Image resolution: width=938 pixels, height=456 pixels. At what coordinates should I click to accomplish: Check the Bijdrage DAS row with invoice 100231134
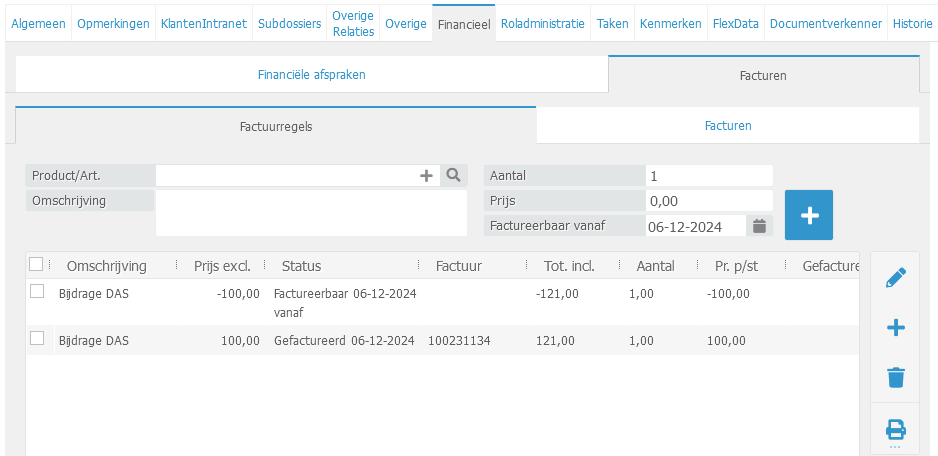tap(37, 339)
